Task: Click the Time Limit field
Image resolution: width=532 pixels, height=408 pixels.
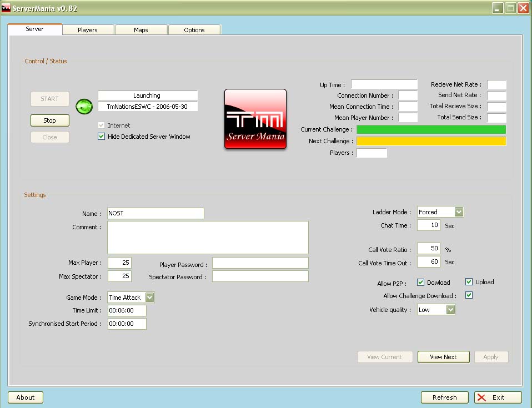Action: pyautogui.click(x=127, y=310)
